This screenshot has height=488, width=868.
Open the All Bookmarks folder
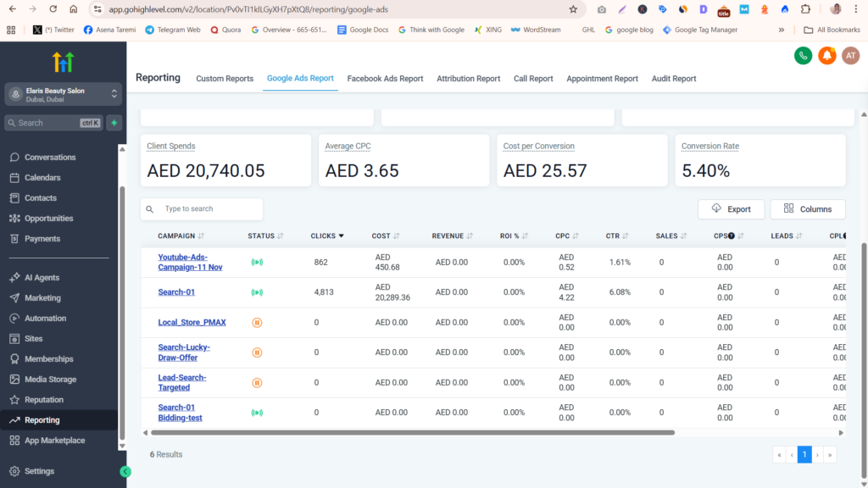point(832,30)
